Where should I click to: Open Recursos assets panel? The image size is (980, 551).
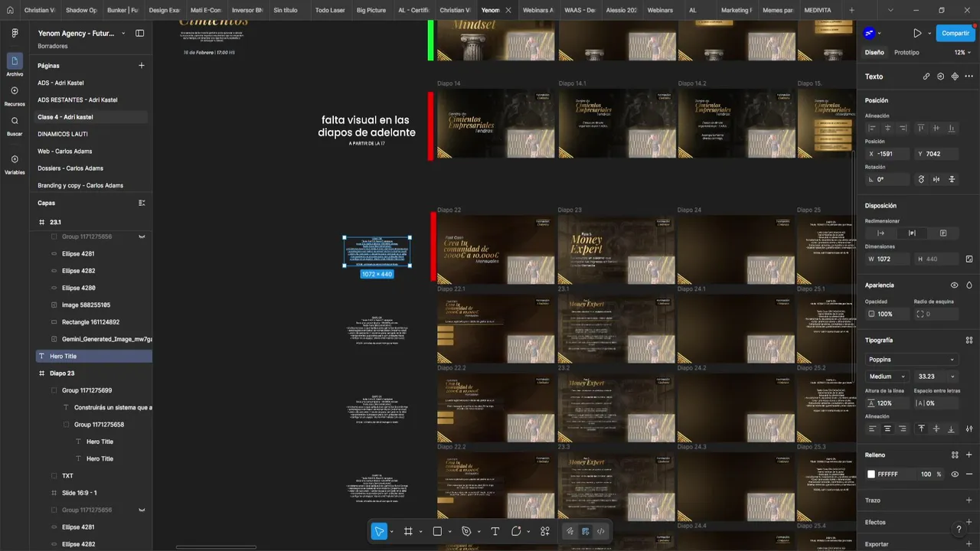pyautogui.click(x=15, y=96)
